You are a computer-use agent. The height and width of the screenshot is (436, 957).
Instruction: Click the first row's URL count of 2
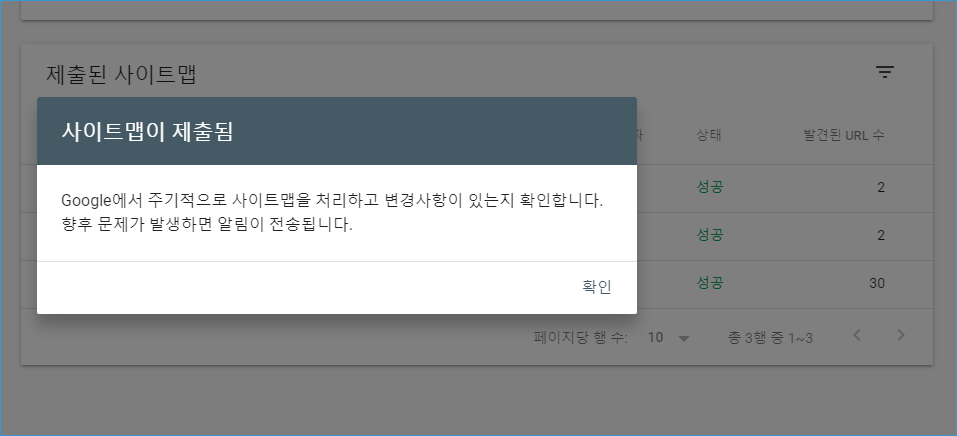click(881, 187)
